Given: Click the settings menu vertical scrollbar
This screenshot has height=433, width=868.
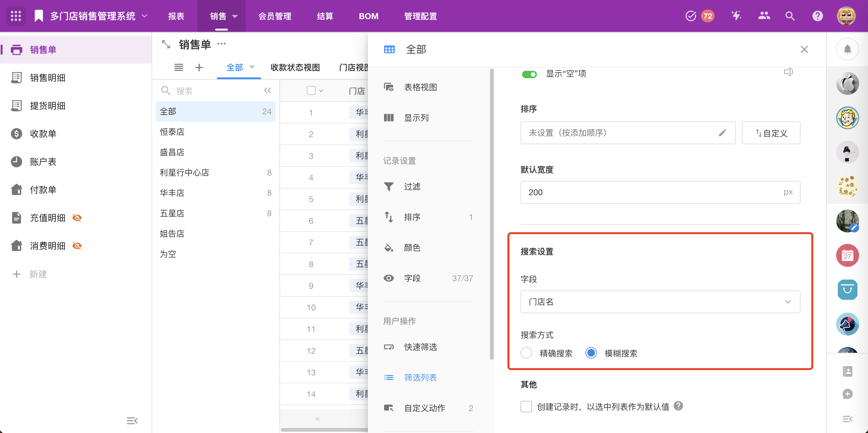Looking at the screenshot, I should tap(492, 214).
